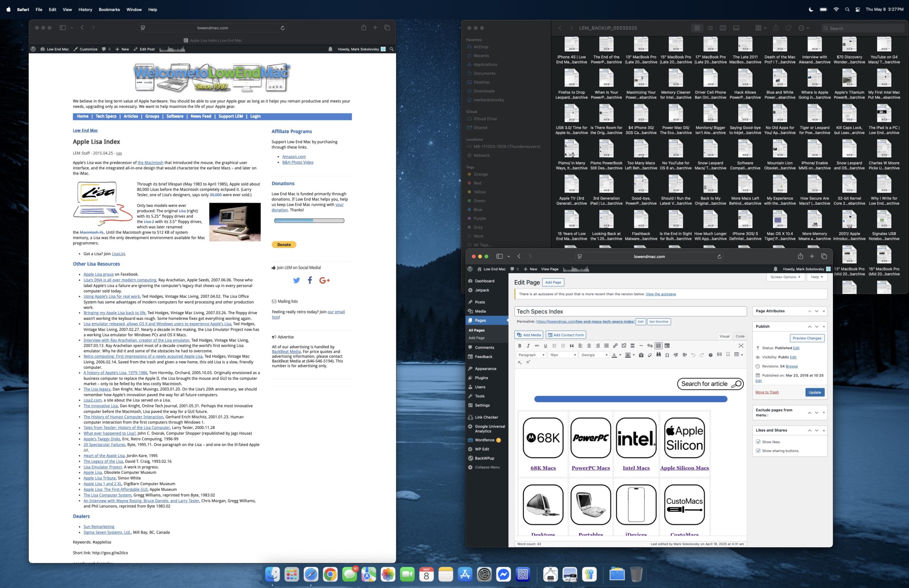Viewport: 909px width, 588px height.
Task: Click the Clear formatting eraser icon
Action: point(650,355)
